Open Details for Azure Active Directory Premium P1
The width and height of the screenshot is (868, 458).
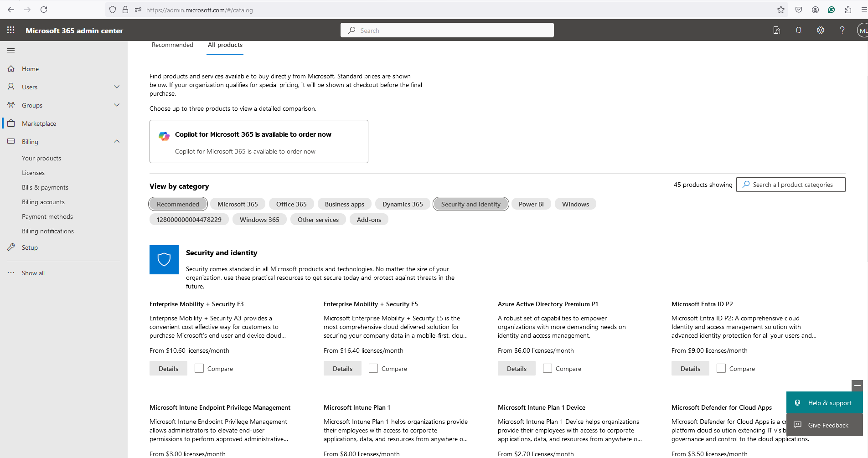point(517,368)
